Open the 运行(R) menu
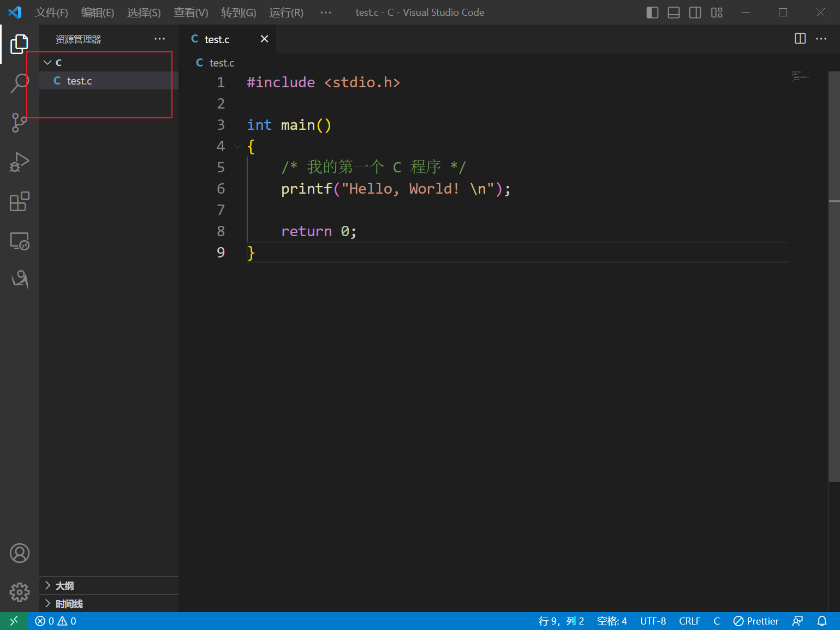Image resolution: width=840 pixels, height=630 pixels. pyautogui.click(x=286, y=13)
